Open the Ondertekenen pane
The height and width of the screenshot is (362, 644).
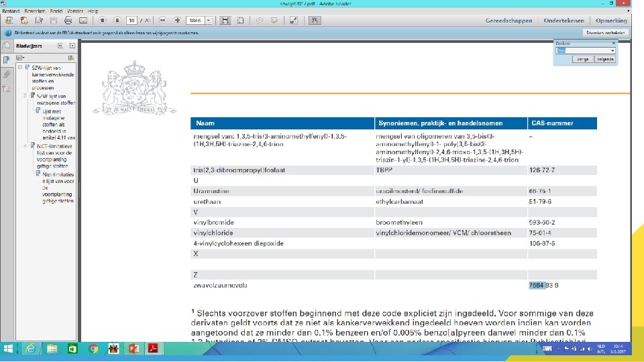point(564,21)
